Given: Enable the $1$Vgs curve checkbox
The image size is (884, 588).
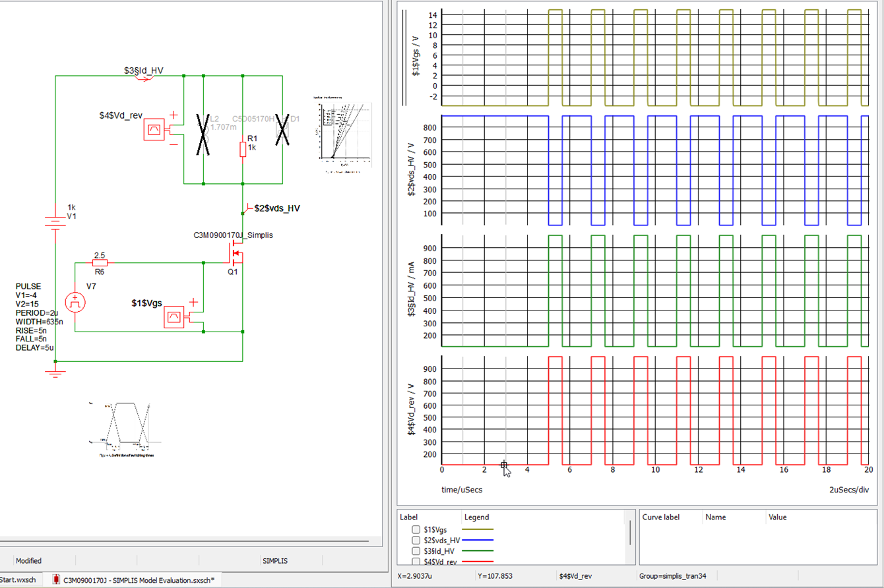Looking at the screenshot, I should point(416,530).
